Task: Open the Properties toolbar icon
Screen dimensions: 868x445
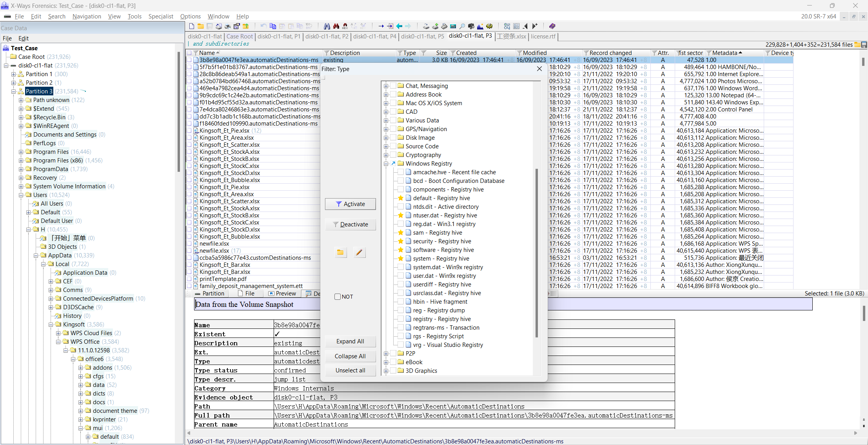Action: coord(237,26)
